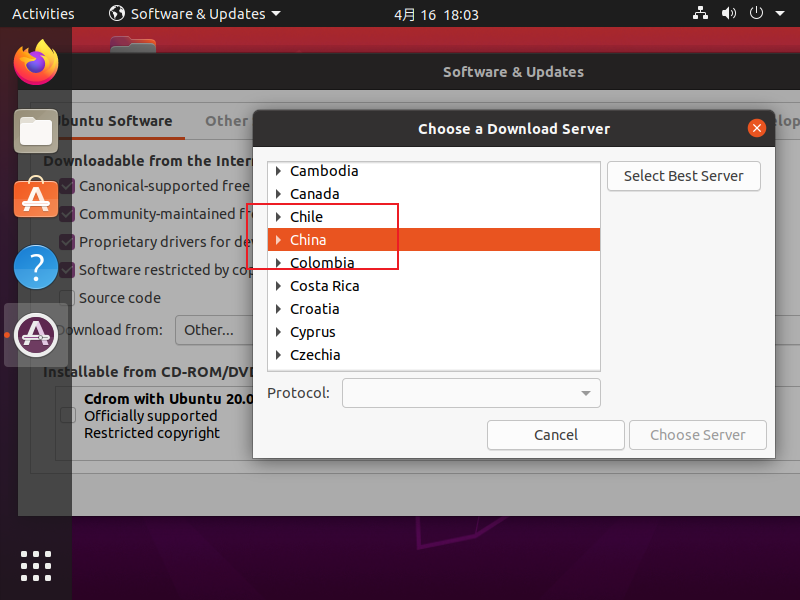
Task: Close the Choose a Download Server dialog
Action: point(757,128)
